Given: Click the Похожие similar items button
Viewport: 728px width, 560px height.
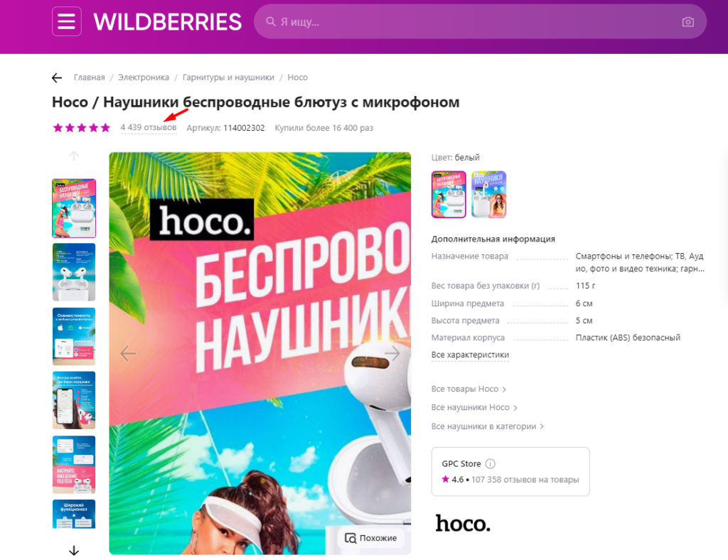Looking at the screenshot, I should tap(370, 538).
